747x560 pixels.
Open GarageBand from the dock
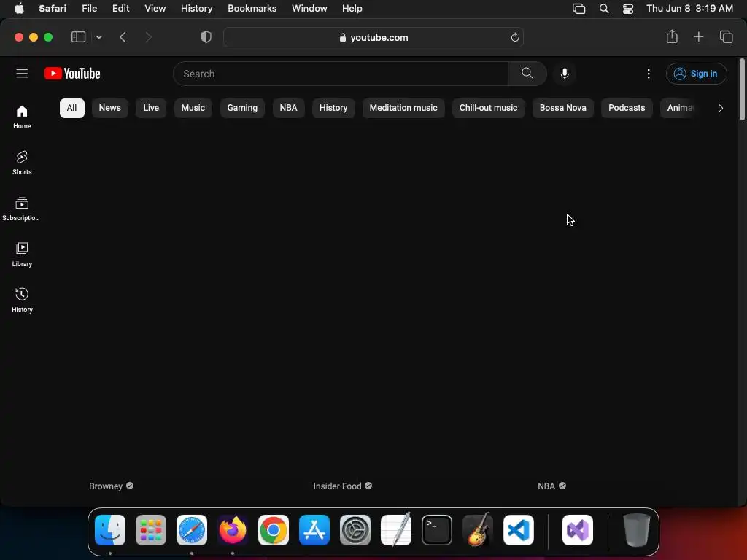[478, 530]
